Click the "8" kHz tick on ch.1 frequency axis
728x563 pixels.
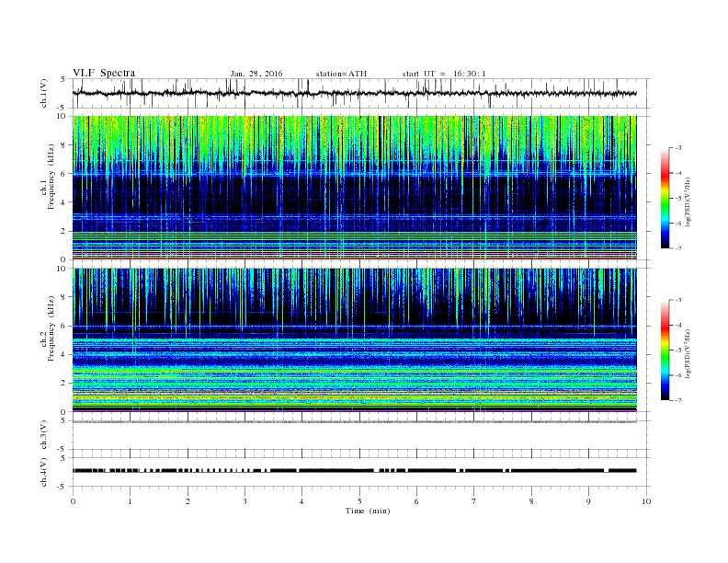(x=65, y=145)
